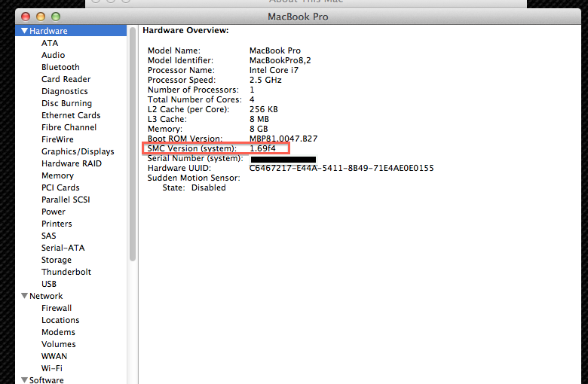Click the Sudden Motion Sensor state Disabled

[x=209, y=187]
